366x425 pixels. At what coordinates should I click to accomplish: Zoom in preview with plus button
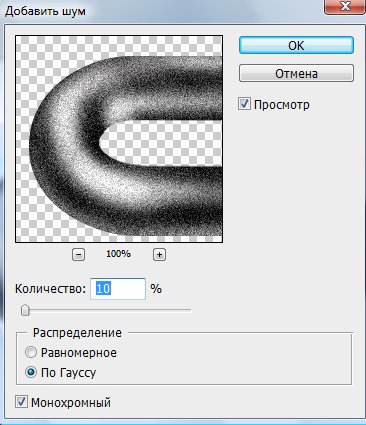coord(159,255)
